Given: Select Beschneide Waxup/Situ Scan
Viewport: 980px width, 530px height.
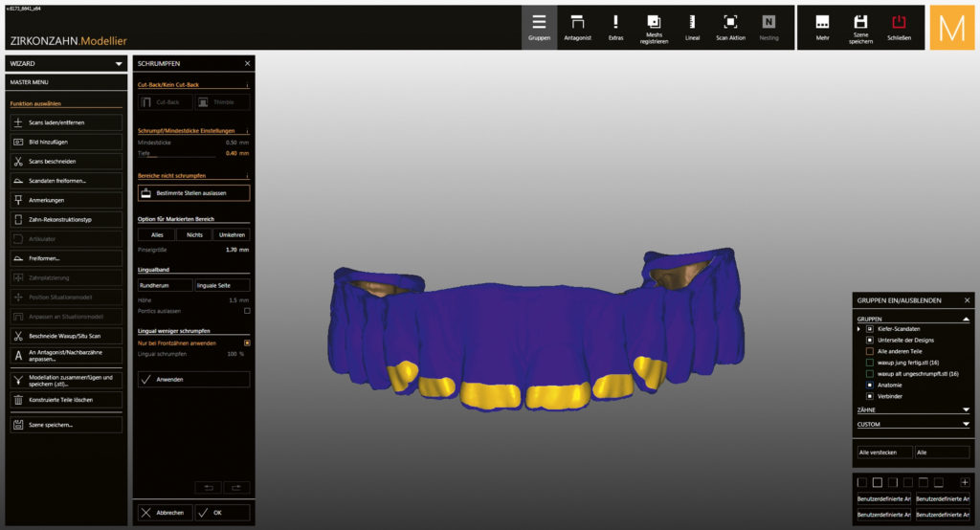Looking at the screenshot, I should pyautogui.click(x=66, y=336).
